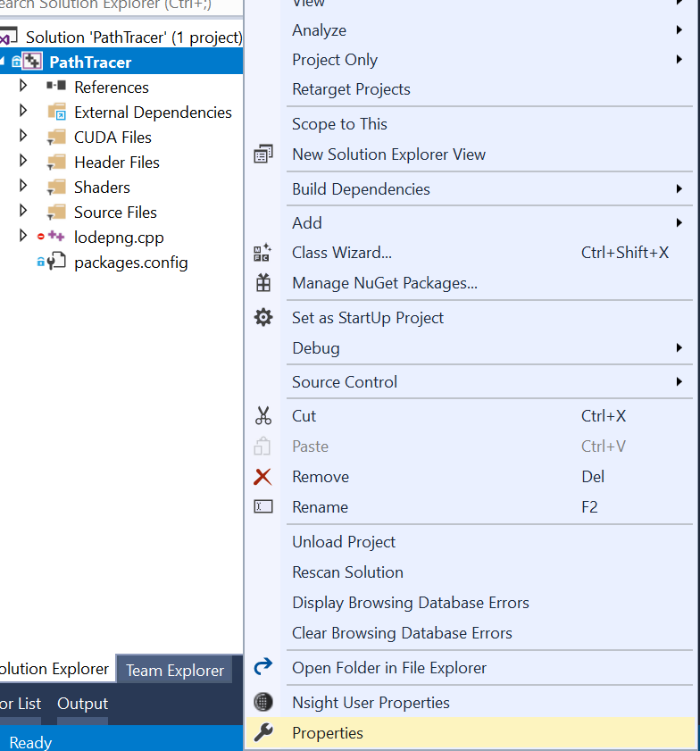700x751 pixels.
Task: Select the packages.config file label
Action: pos(130,263)
